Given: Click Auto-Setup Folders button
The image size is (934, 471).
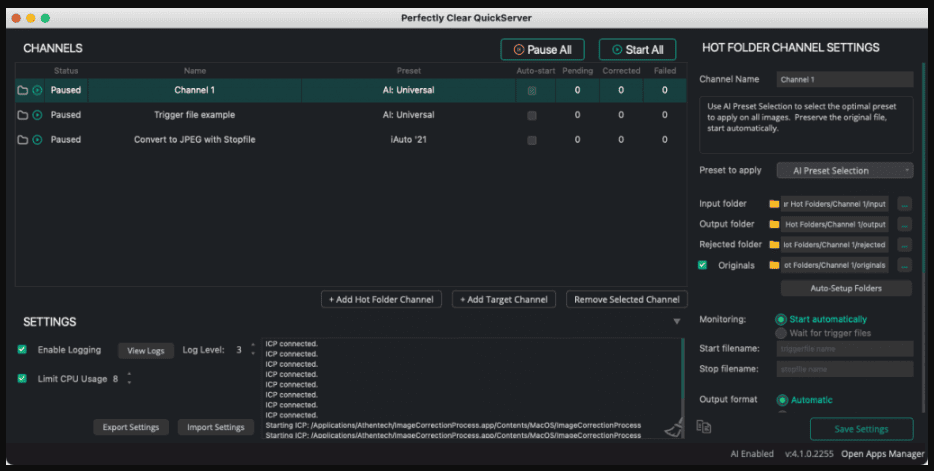Looking at the screenshot, I should [x=846, y=288].
